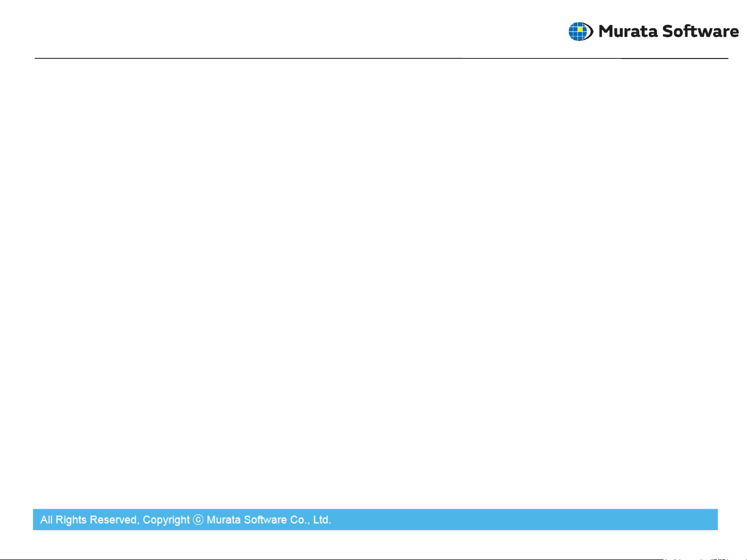Click "Software" in the footer company name
747x560 pixels.
(x=265, y=520)
